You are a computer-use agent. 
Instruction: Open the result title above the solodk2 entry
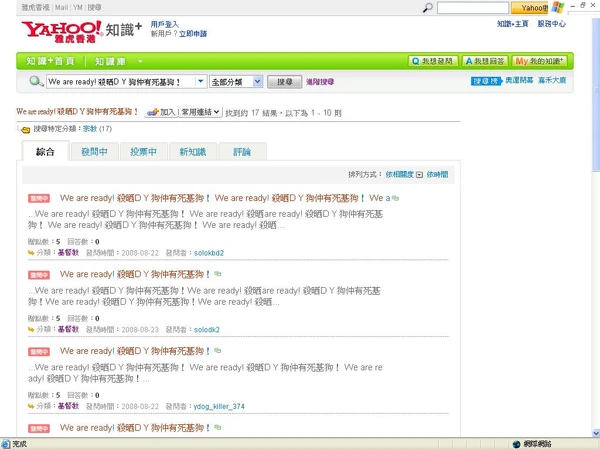(x=135, y=274)
